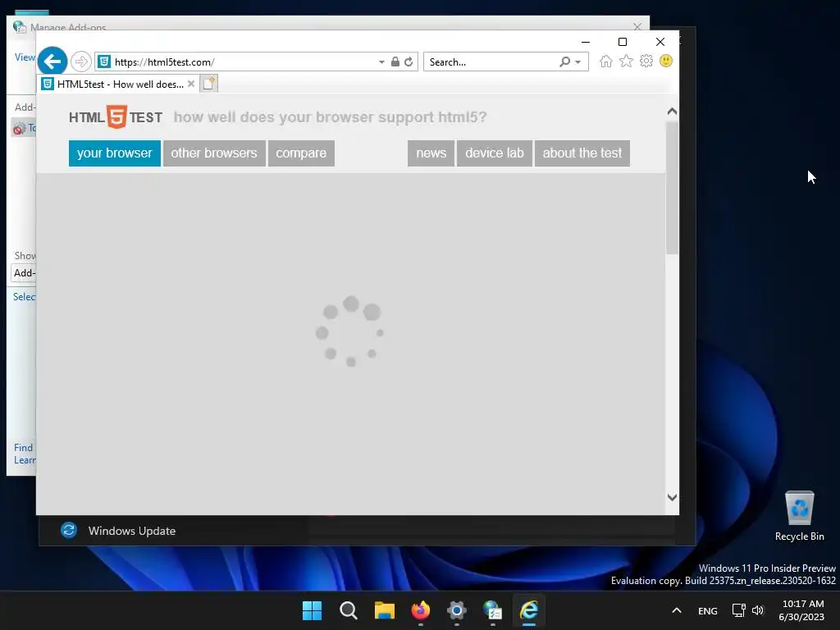This screenshot has width=840, height=630.
Task: Open the clock showing 10:17 AM
Action: pos(802,610)
